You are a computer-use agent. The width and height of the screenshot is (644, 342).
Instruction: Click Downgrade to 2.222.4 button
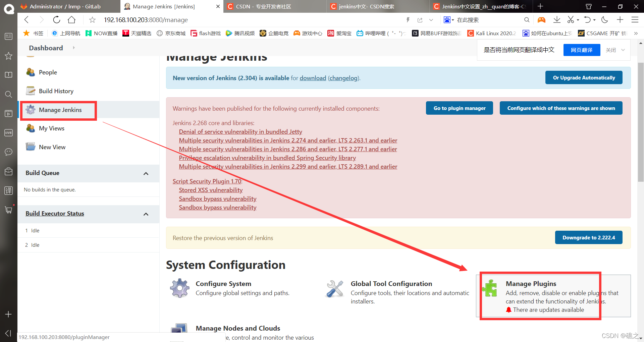(589, 237)
